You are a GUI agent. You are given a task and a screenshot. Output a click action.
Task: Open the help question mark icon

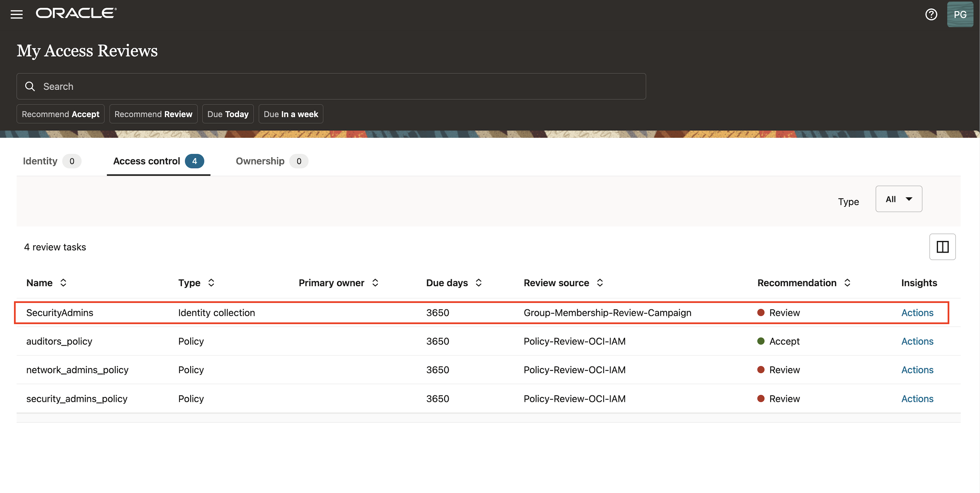(931, 14)
